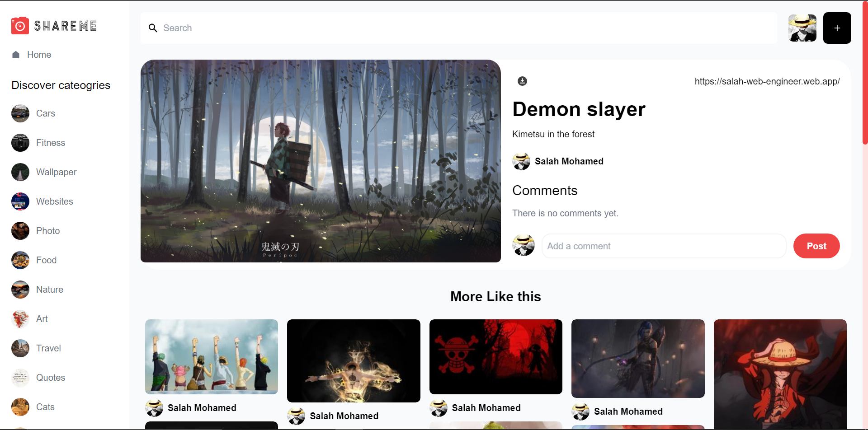868x430 pixels.
Task: Click the search magnifier icon
Action: [153, 28]
